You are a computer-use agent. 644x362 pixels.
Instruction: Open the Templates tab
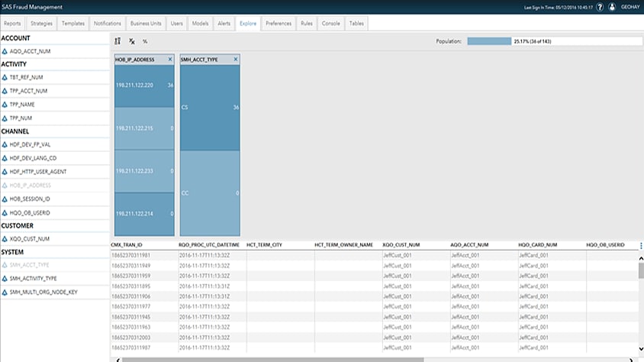[x=73, y=24]
